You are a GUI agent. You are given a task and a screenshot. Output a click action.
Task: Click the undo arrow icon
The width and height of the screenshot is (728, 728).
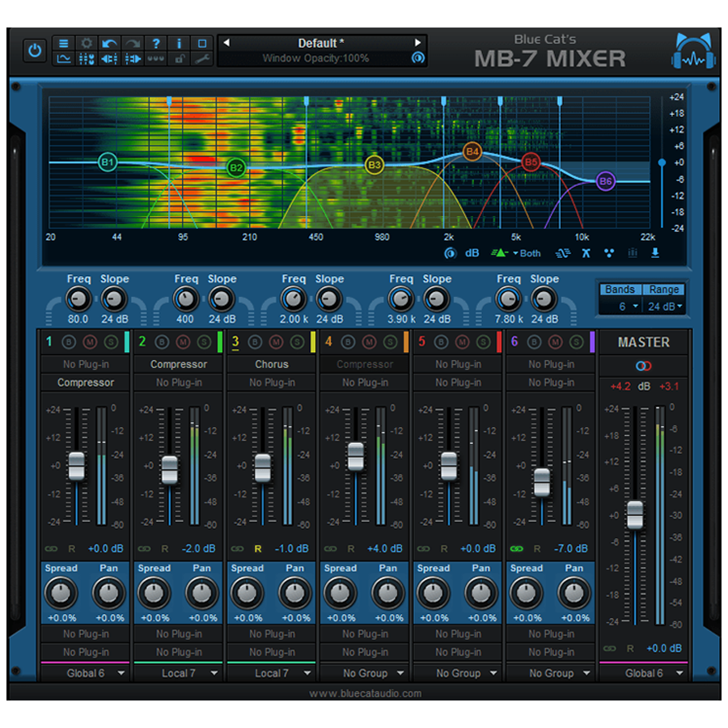(x=109, y=43)
